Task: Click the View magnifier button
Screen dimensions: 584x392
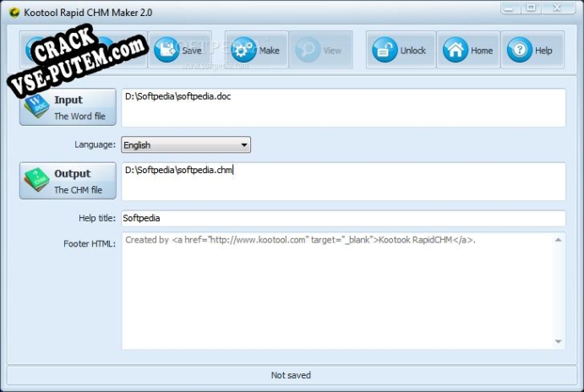Action: (321, 50)
